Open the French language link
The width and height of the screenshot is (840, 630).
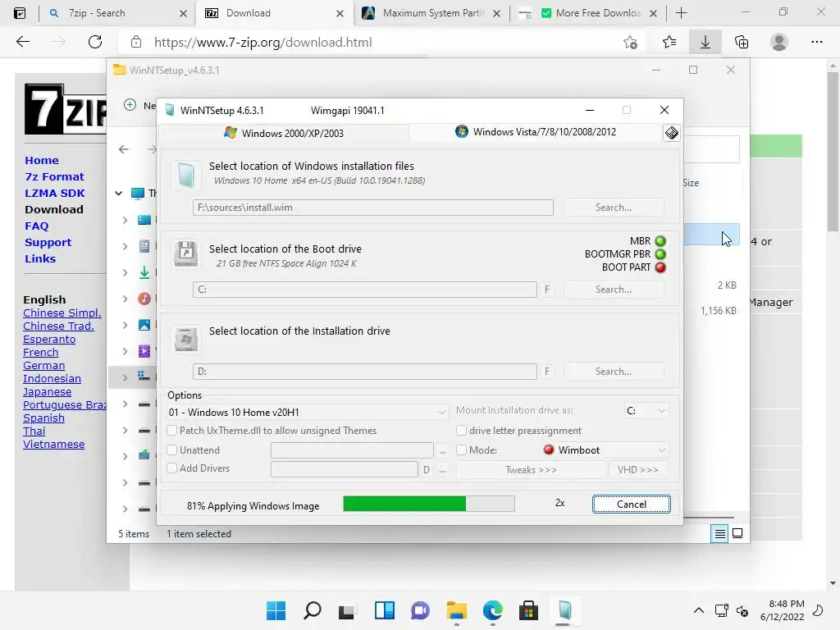[x=41, y=353]
